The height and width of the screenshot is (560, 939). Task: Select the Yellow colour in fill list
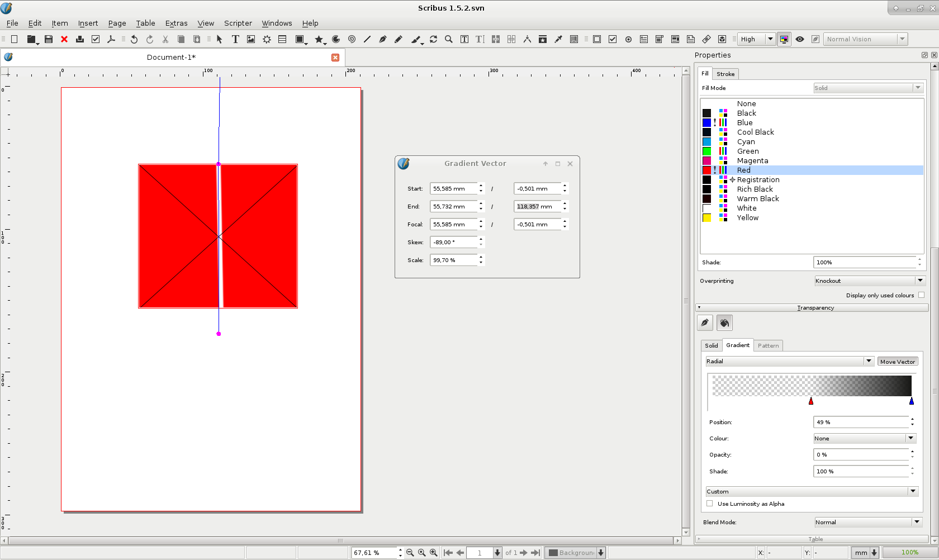[747, 217]
